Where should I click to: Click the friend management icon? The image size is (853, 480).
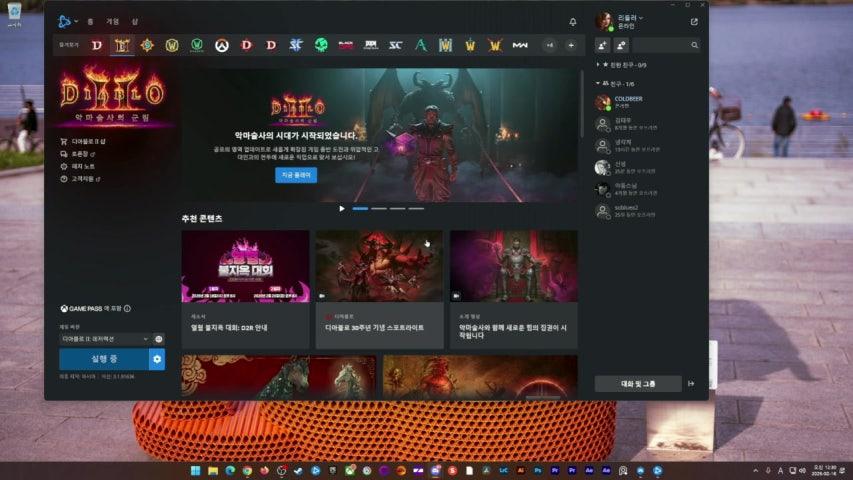(x=621, y=45)
